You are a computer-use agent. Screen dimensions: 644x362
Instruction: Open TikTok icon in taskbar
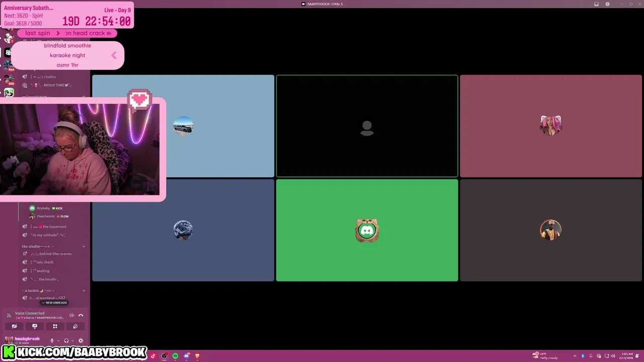click(153, 356)
